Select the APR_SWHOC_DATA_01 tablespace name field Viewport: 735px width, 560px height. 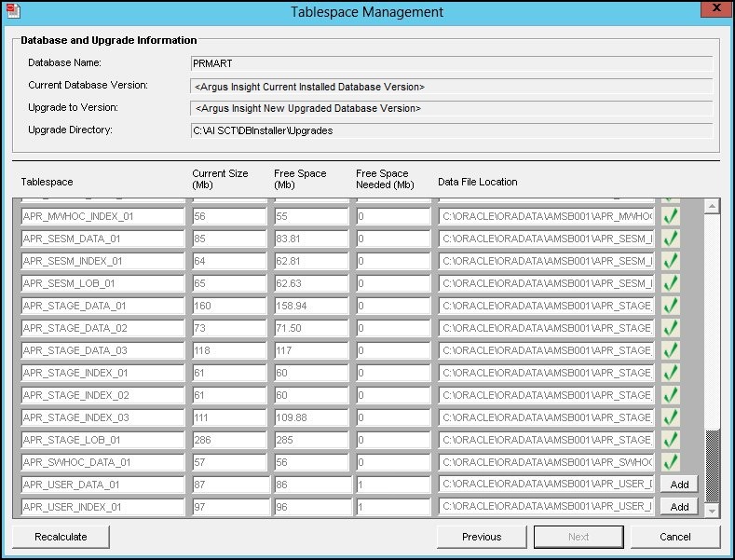tap(103, 462)
